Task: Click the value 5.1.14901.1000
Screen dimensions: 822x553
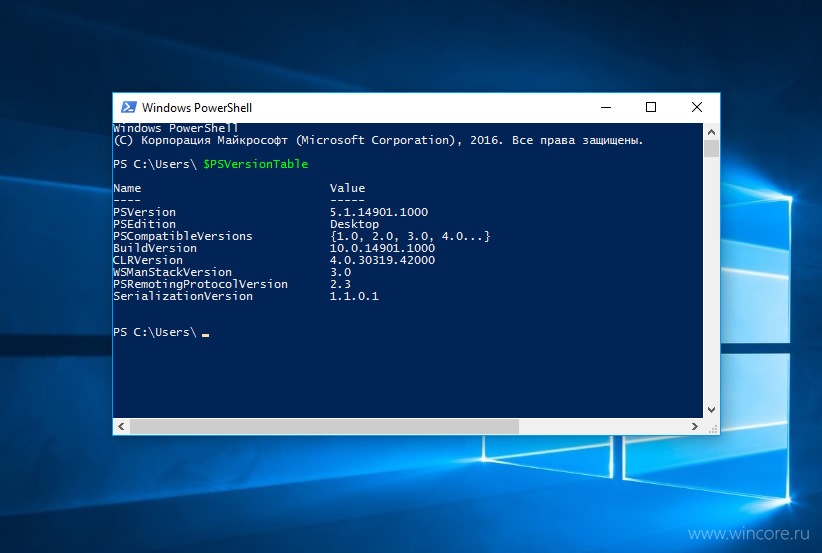Action: point(379,212)
